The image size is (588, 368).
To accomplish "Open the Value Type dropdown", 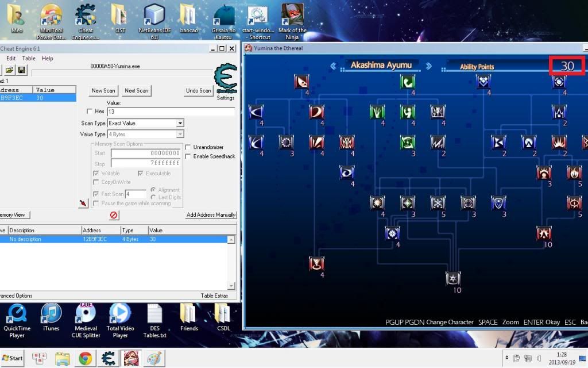I will [x=180, y=134].
